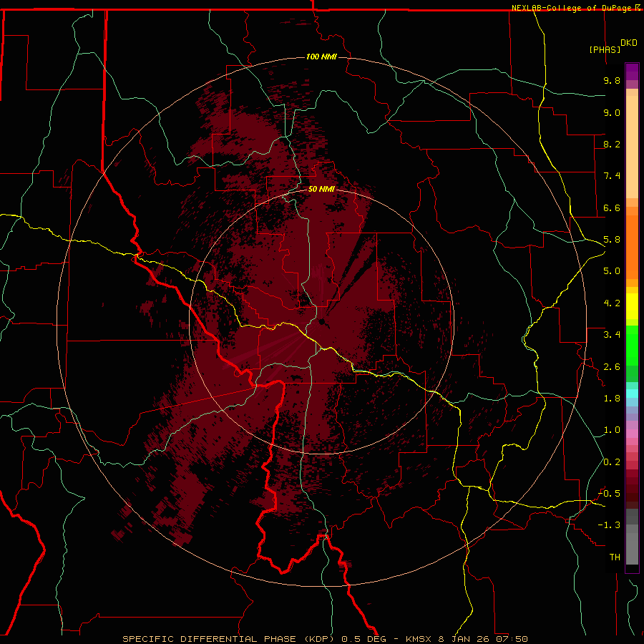Click the NEXLAB-College of DuPage credit text
Viewport: 644px width, 644px height.
(572, 8)
